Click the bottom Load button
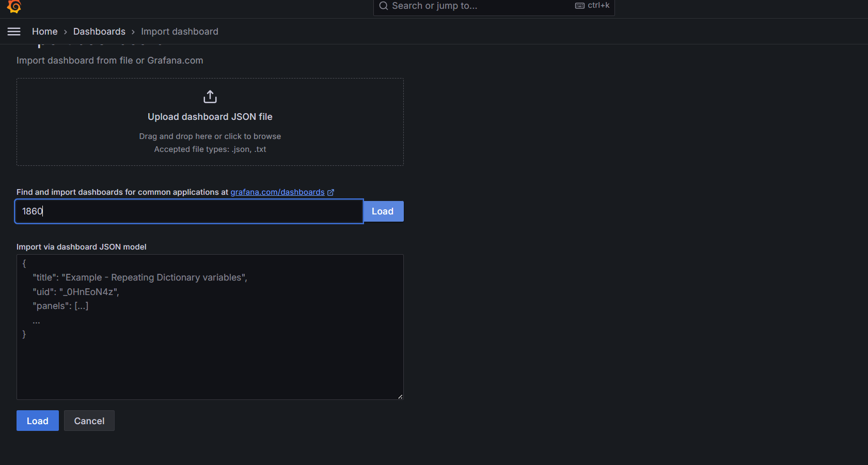The width and height of the screenshot is (868, 465). point(38,421)
